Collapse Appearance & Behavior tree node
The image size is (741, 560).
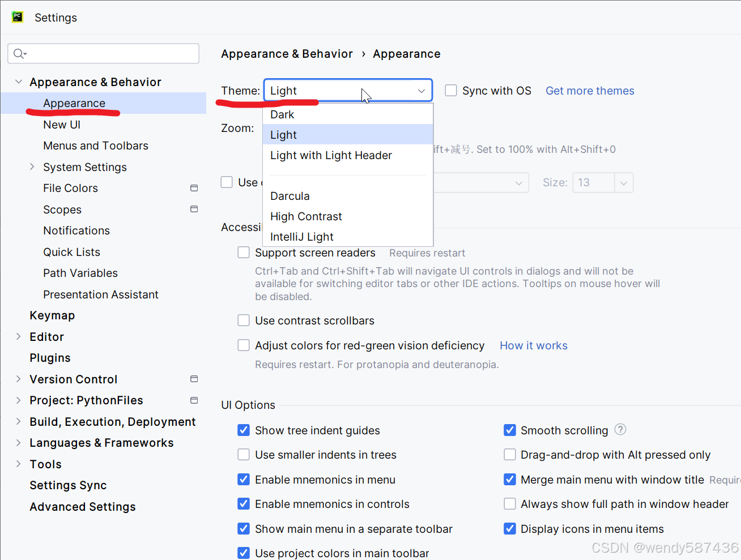tap(19, 82)
